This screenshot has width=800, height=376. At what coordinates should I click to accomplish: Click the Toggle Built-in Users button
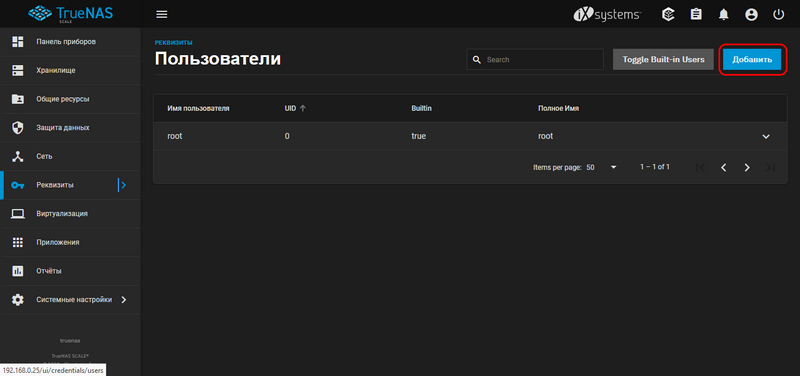point(663,60)
